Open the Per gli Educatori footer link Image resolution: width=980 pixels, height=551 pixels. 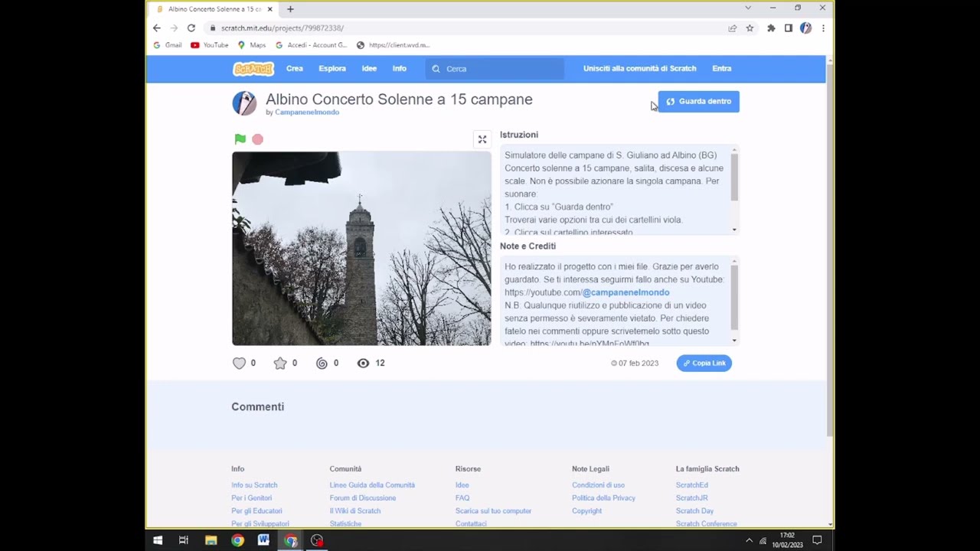pos(256,511)
